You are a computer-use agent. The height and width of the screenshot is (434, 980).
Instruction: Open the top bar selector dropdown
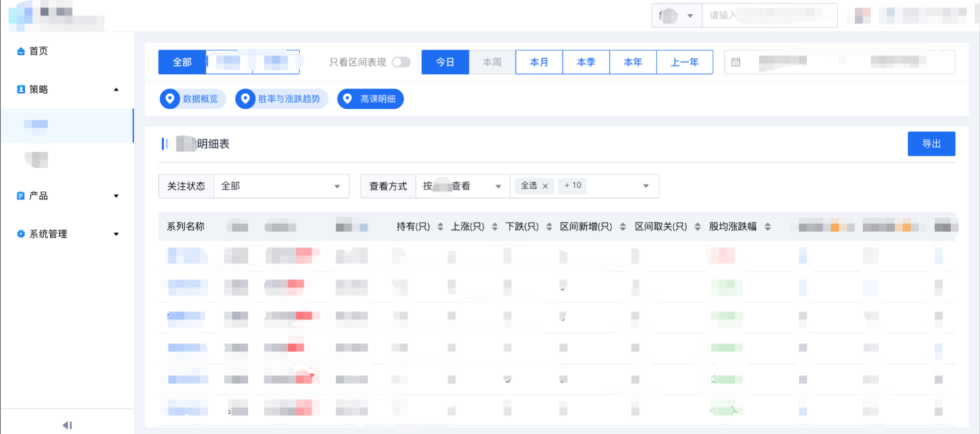677,15
